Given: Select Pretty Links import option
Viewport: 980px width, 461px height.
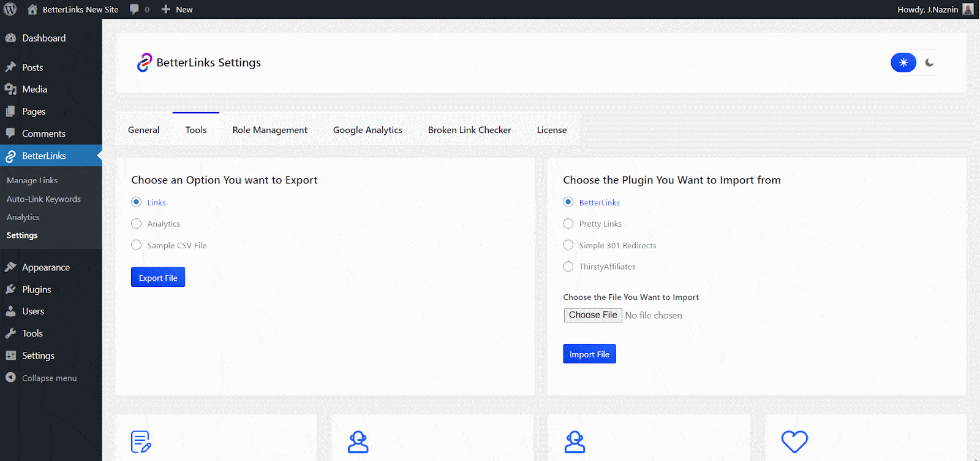Looking at the screenshot, I should coord(568,224).
